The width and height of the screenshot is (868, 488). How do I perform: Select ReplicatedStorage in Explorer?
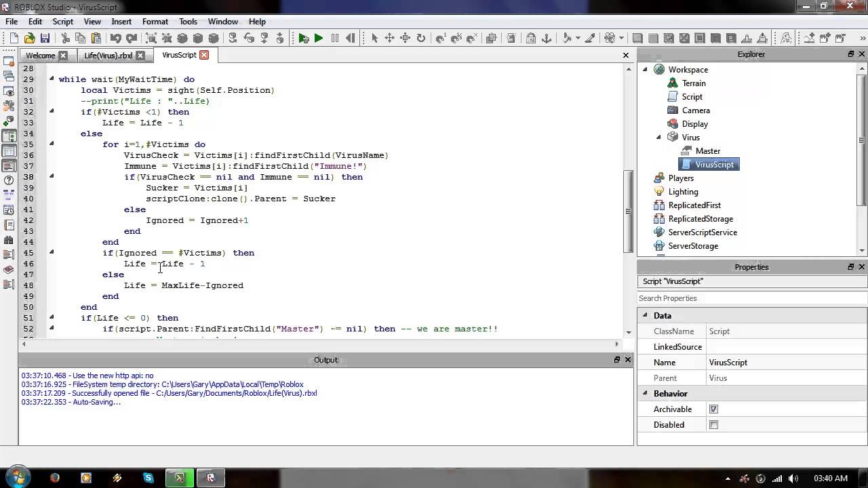point(701,218)
